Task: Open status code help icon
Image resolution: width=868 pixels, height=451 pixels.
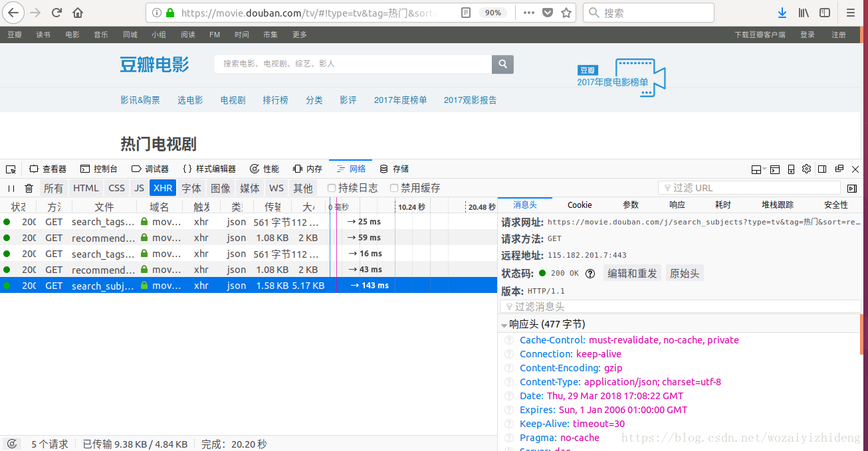Action: (x=590, y=273)
